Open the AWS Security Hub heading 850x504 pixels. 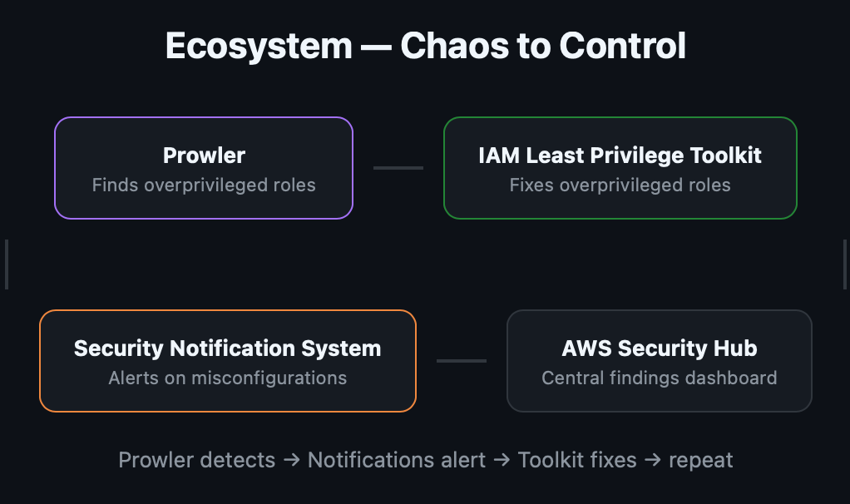659,348
